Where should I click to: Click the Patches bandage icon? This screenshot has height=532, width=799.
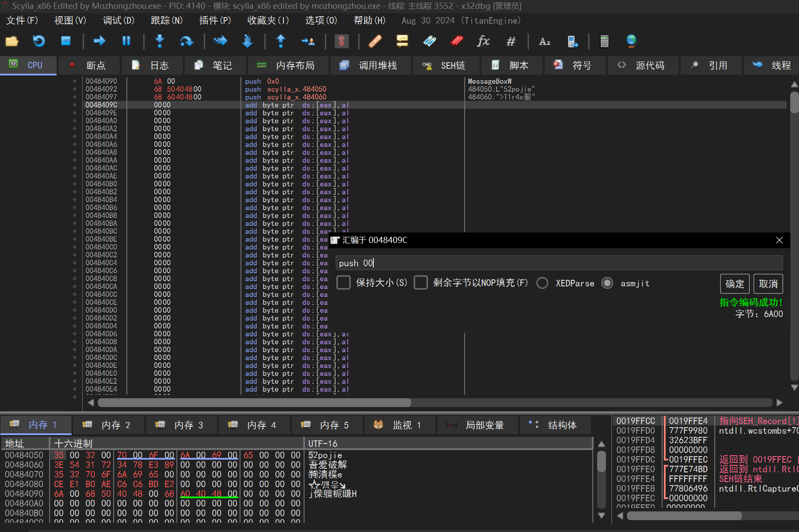click(x=375, y=41)
